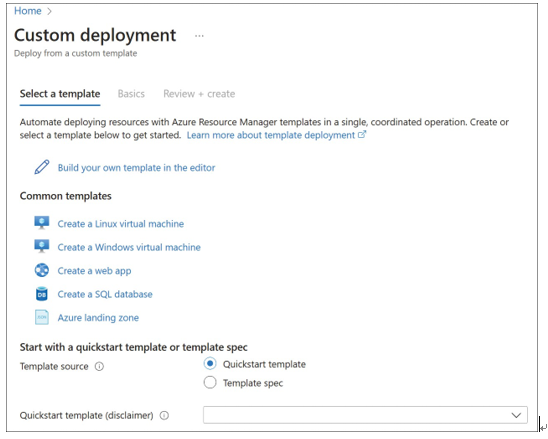This screenshot has width=548, height=439.
Task: Select the Select a template tab
Action: pos(60,94)
